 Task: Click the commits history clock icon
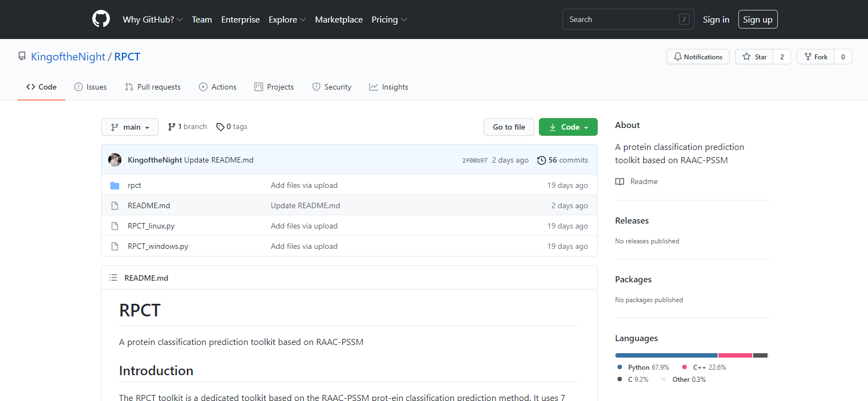point(542,160)
